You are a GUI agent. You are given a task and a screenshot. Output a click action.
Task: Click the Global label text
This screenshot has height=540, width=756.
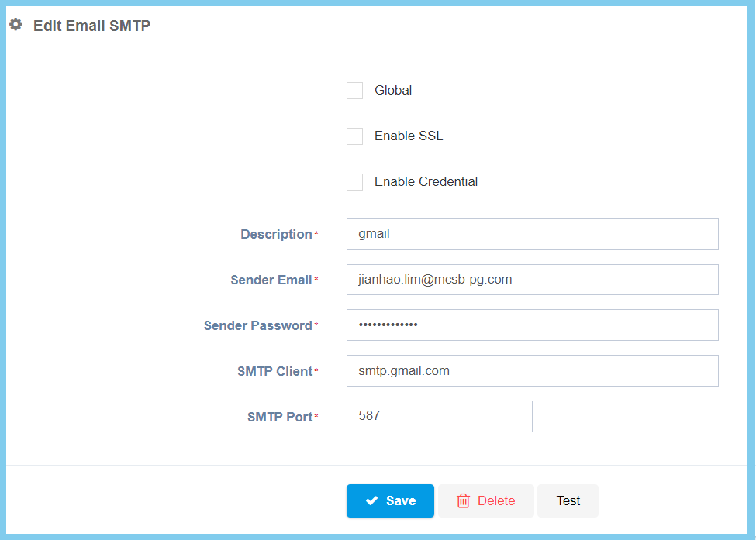393,91
